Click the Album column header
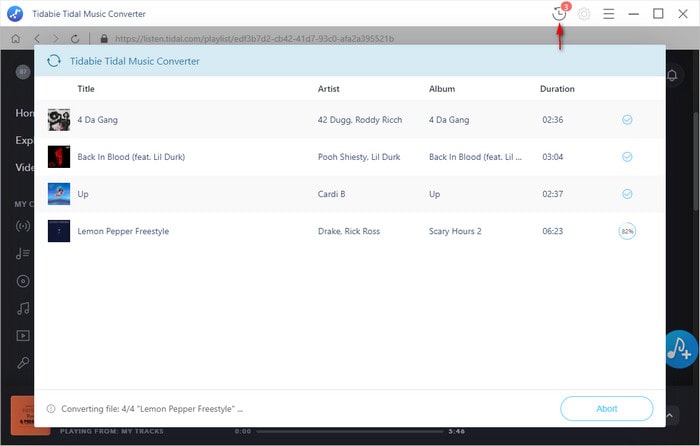Screen dimensions: 700x446 (442, 89)
